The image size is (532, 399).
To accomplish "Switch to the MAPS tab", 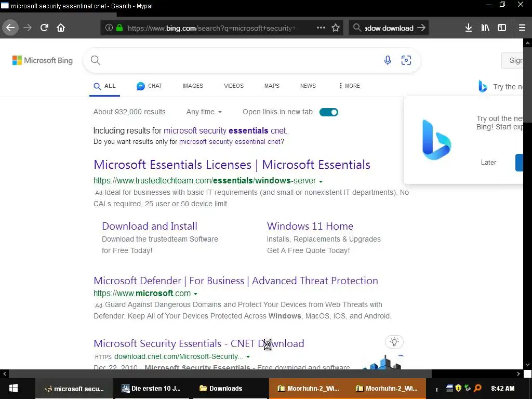I will pos(272,86).
